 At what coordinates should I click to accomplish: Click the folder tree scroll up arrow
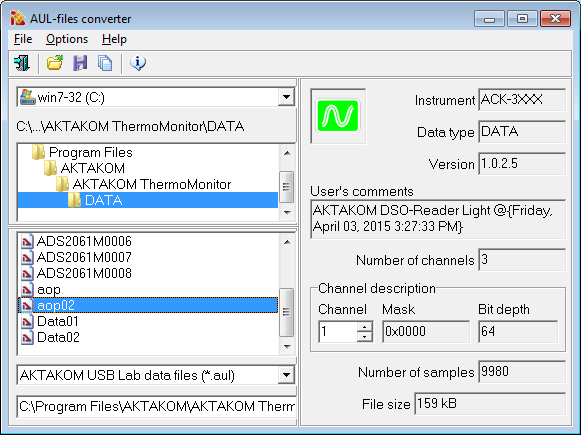point(287,153)
